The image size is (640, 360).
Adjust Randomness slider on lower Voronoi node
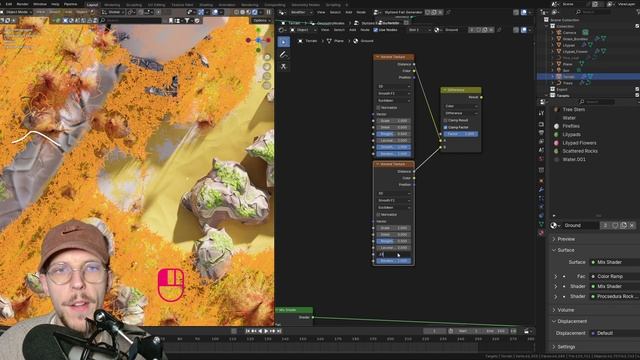click(x=393, y=261)
